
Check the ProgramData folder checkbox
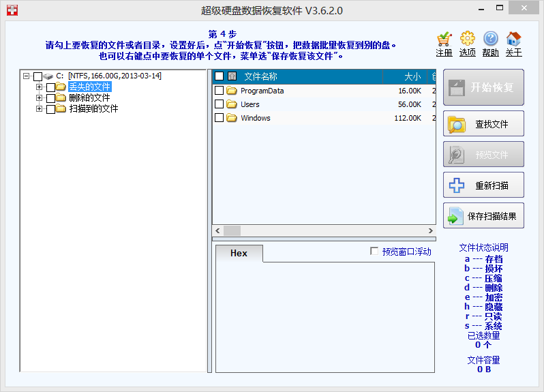tap(219, 91)
